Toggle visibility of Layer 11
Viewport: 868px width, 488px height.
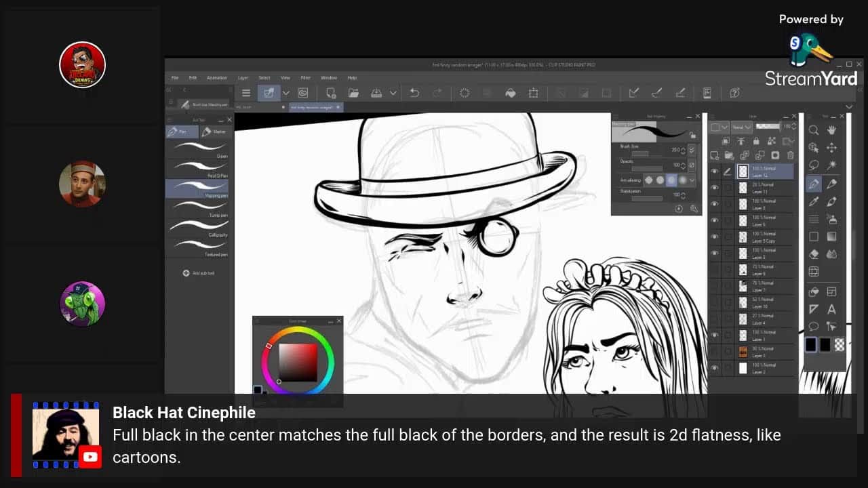714,188
